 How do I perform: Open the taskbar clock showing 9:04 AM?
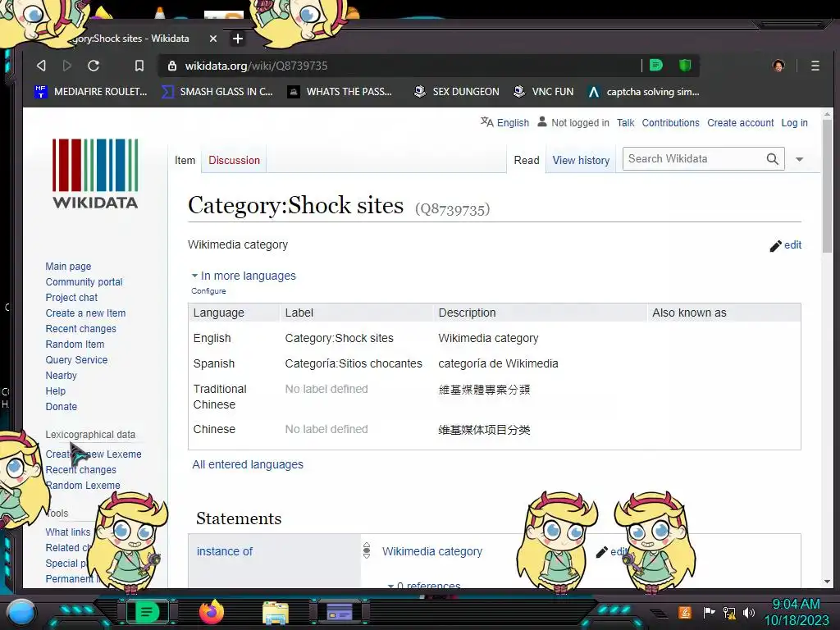pos(796,612)
